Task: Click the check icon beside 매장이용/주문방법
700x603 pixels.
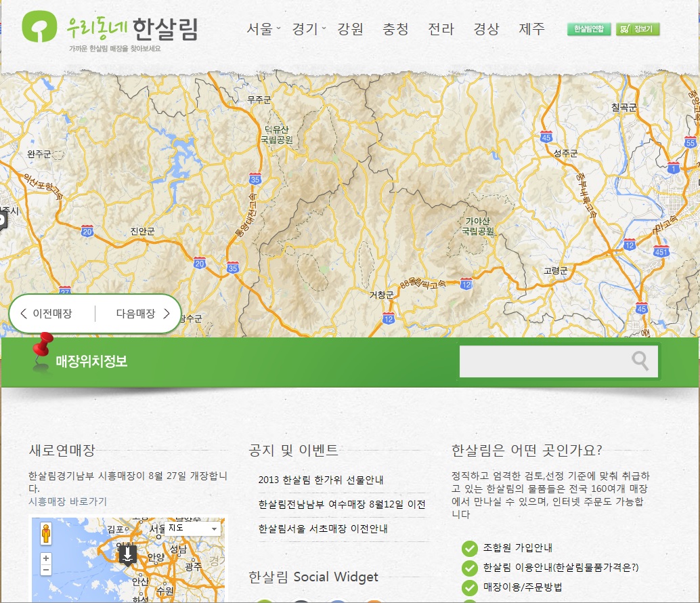Action: coord(469,587)
